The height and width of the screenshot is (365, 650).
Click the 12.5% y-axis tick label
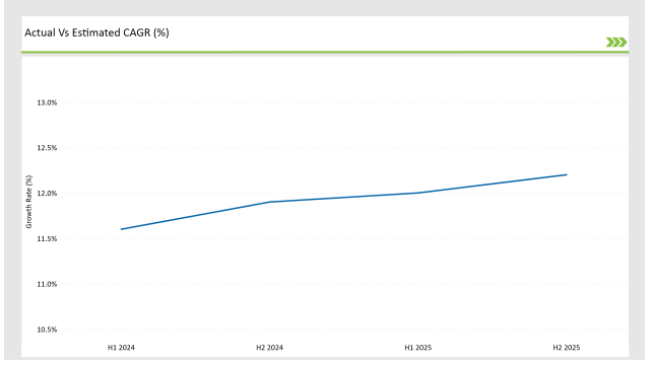pyautogui.click(x=47, y=148)
